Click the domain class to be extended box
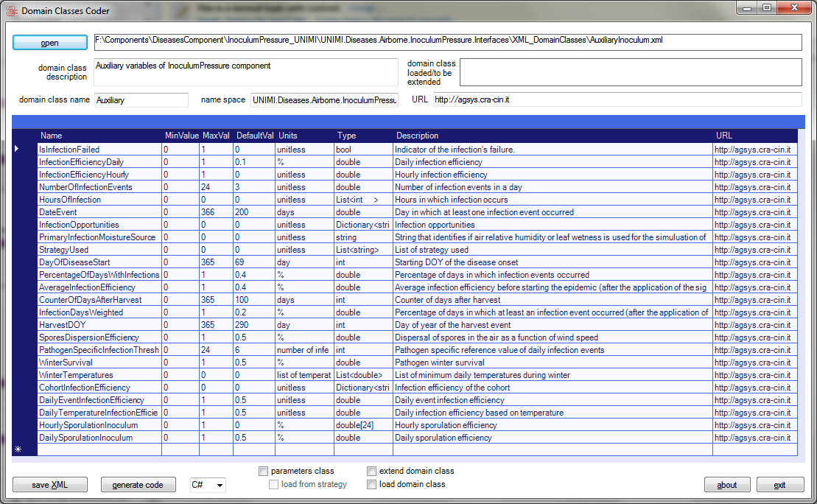Image resolution: width=817 pixels, height=504 pixels. [x=631, y=72]
